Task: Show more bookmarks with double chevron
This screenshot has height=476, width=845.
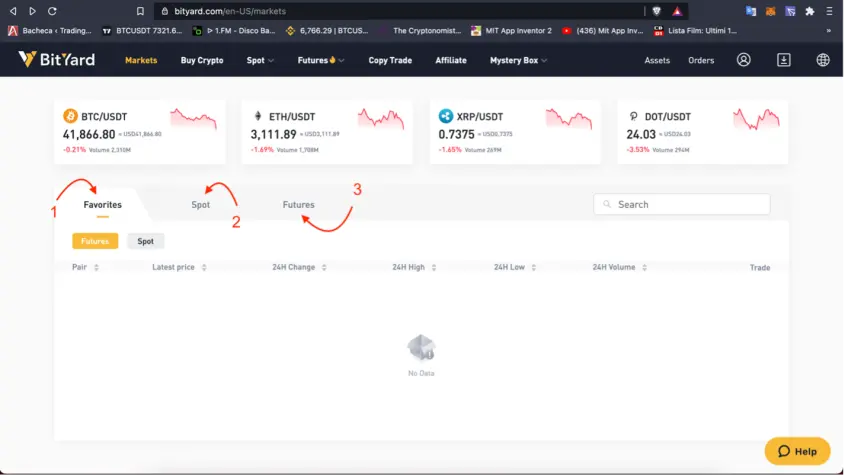Action: click(828, 31)
